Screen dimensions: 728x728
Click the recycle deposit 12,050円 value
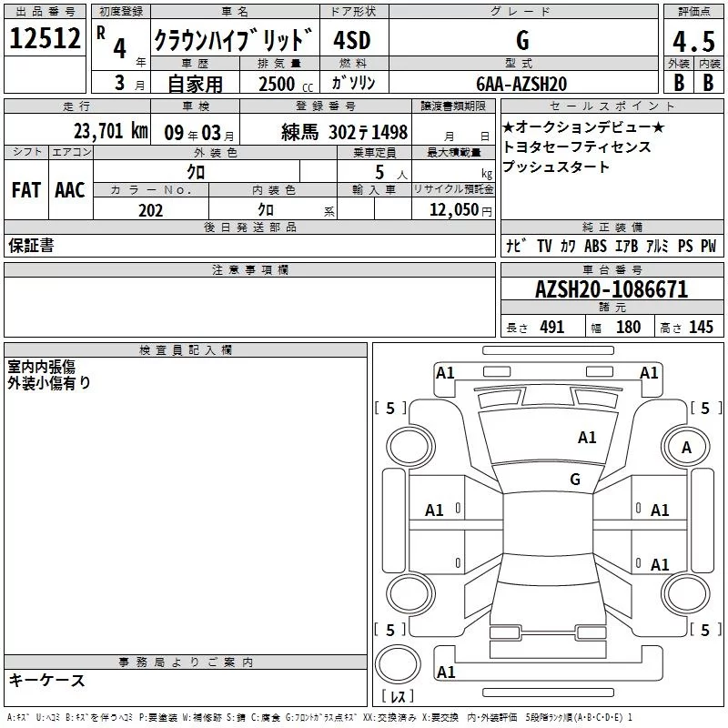click(460, 210)
